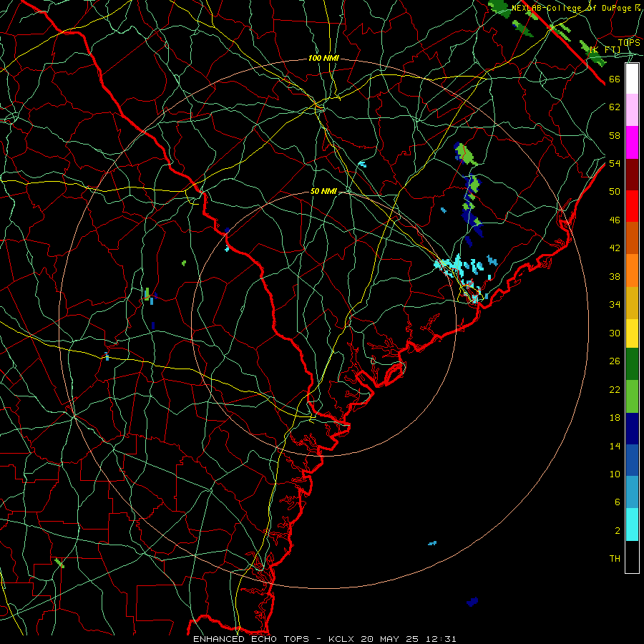The height and width of the screenshot is (644, 644).
Task: Click the "TOPS" legend title
Action: 629,43
